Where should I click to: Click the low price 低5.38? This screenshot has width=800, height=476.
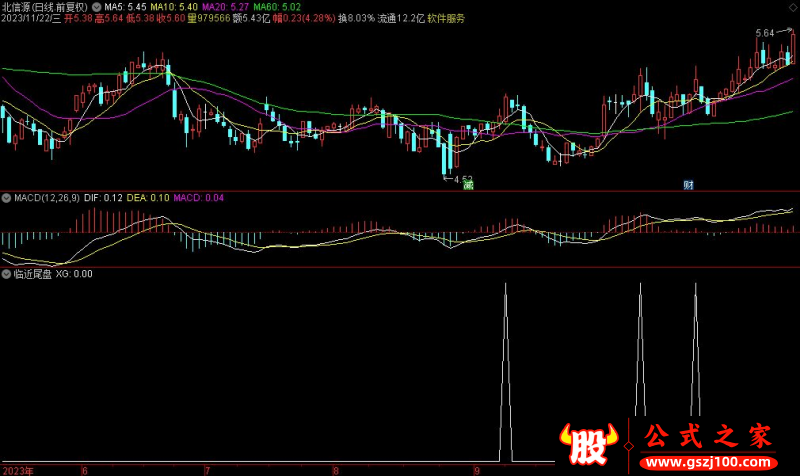140,18
